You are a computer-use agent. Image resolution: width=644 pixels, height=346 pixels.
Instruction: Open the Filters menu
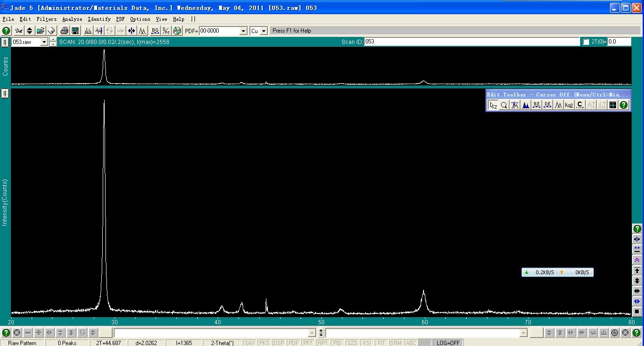tap(46, 19)
